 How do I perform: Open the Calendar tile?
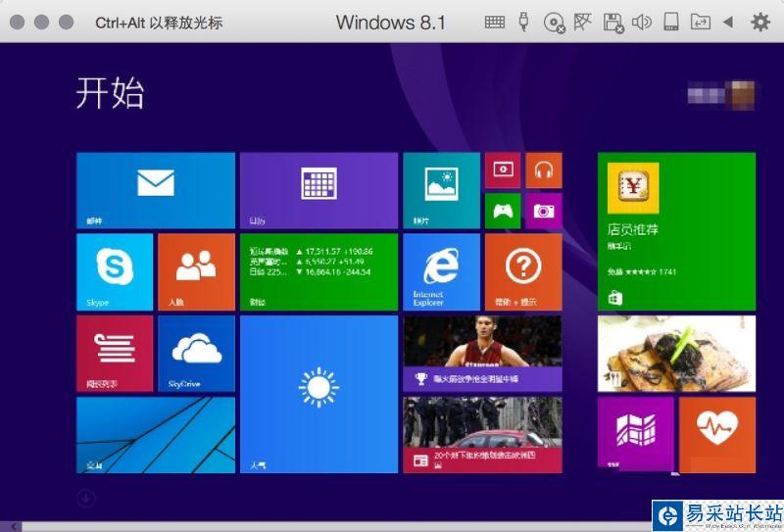[x=319, y=190]
